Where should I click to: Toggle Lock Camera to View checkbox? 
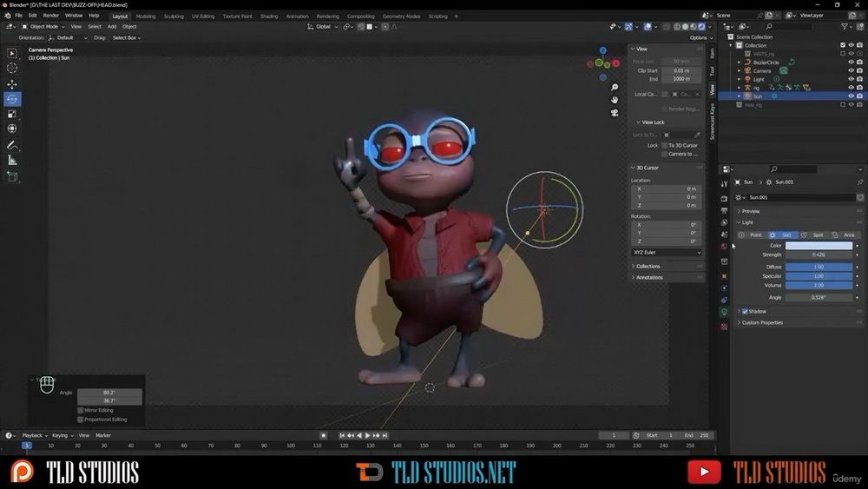(665, 154)
